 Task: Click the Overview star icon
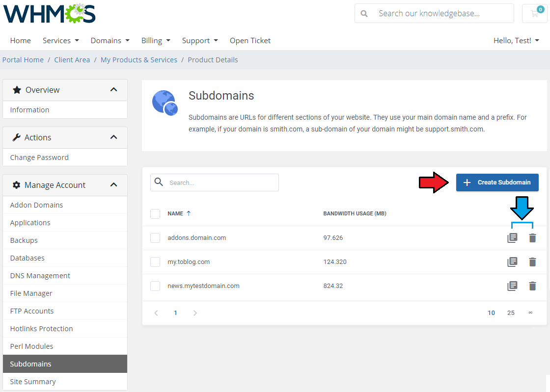coord(17,90)
